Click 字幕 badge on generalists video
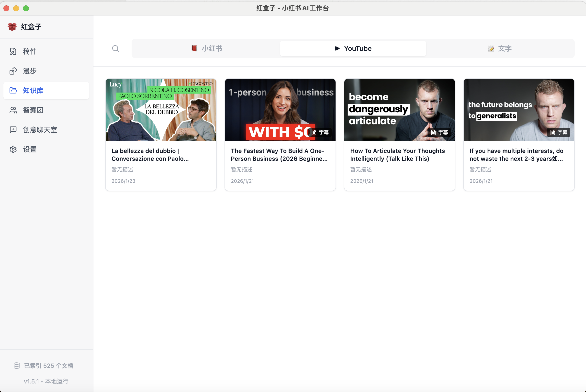This screenshot has width=586, height=392. (x=559, y=132)
